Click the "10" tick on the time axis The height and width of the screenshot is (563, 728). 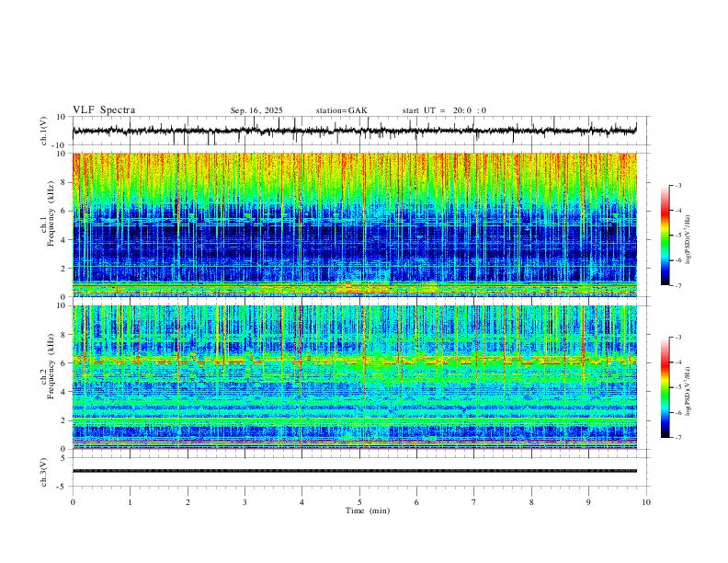(646, 502)
